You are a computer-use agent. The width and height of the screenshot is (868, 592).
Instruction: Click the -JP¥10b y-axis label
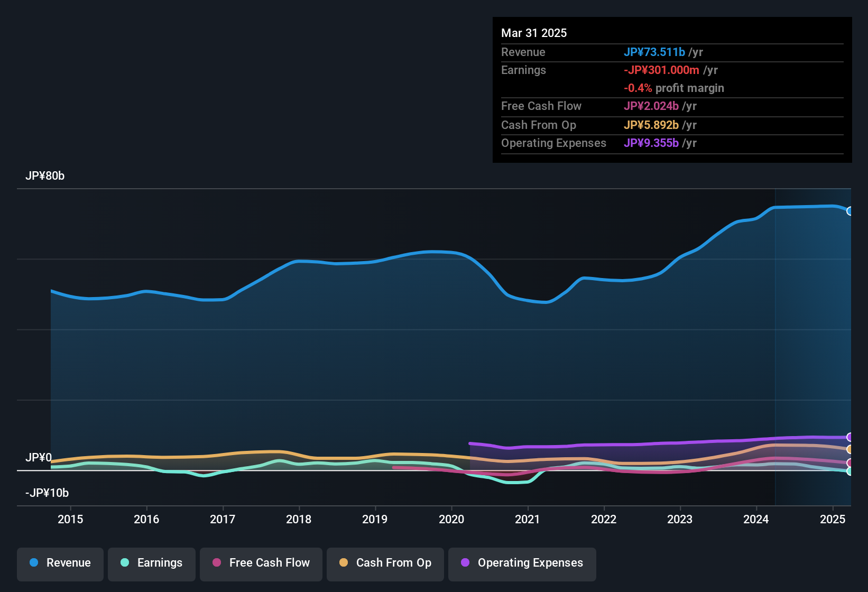point(47,493)
